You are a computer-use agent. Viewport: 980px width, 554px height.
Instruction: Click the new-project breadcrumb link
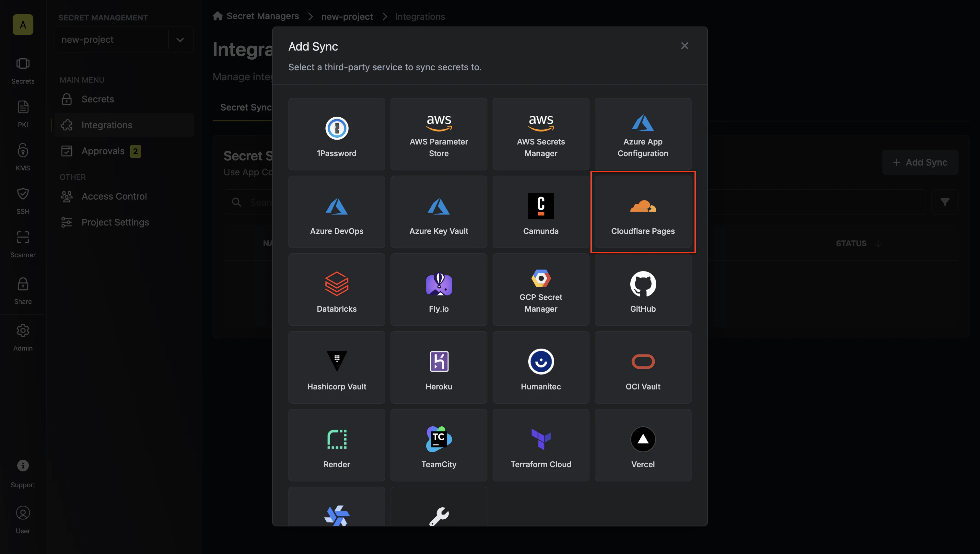[347, 17]
